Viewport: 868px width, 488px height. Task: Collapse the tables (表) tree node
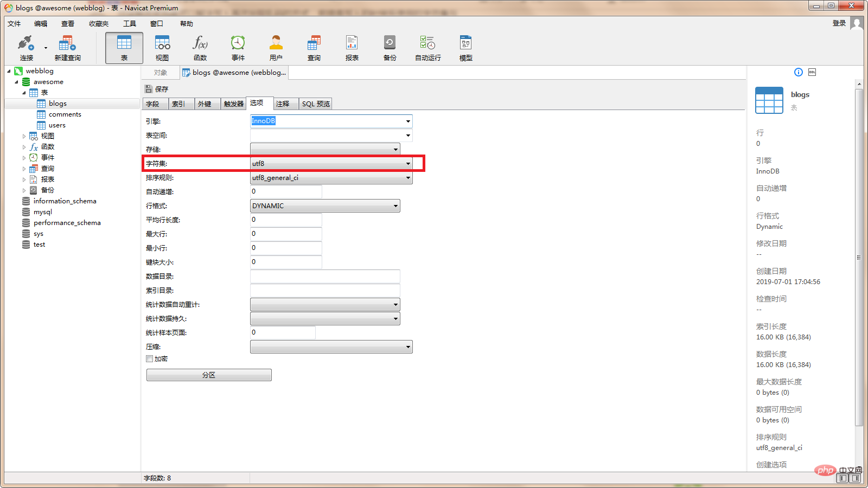(24, 93)
